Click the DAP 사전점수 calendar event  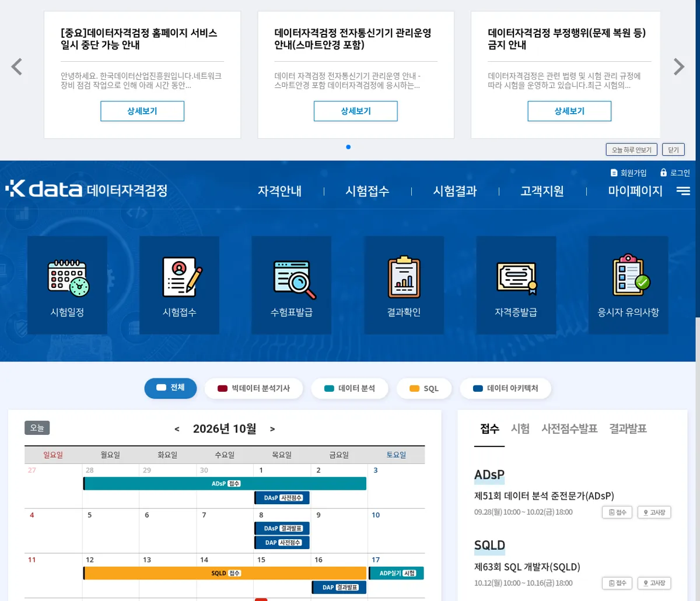coord(282,543)
